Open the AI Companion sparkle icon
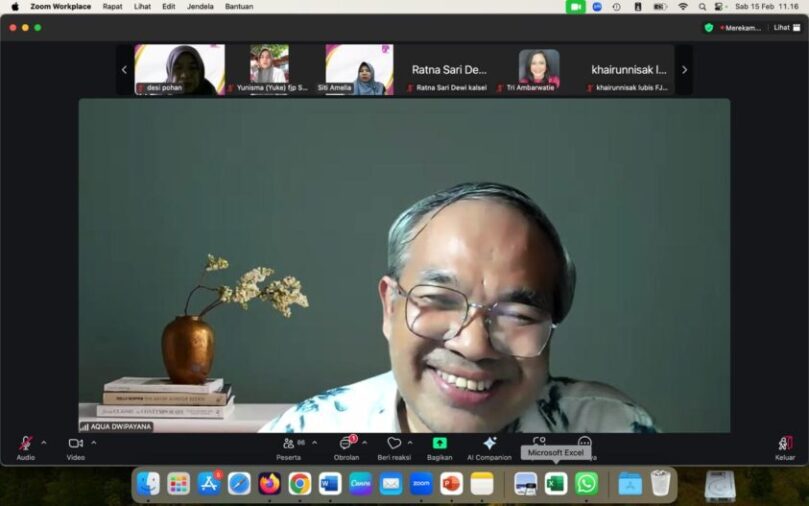The width and height of the screenshot is (809, 506). click(489, 443)
